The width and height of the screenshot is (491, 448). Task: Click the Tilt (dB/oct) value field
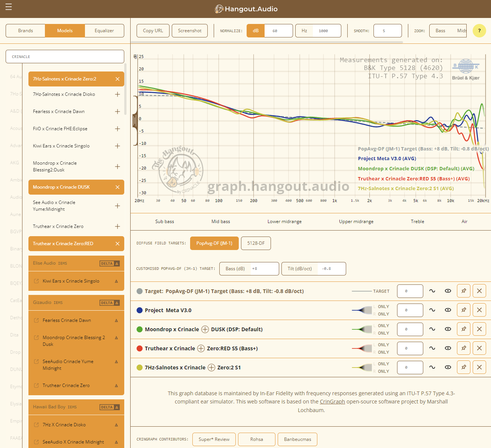click(x=332, y=269)
